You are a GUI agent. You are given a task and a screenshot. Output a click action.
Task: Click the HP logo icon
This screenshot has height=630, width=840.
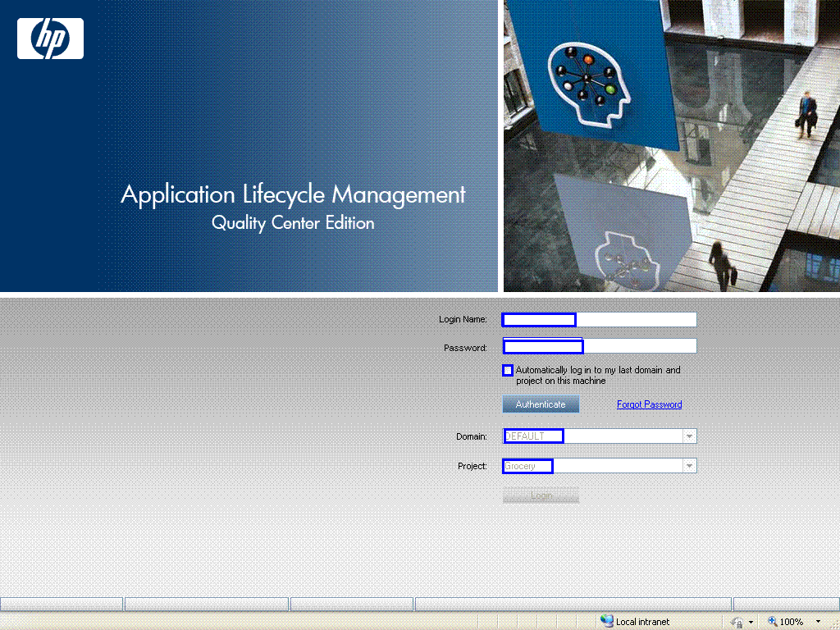pyautogui.click(x=50, y=39)
